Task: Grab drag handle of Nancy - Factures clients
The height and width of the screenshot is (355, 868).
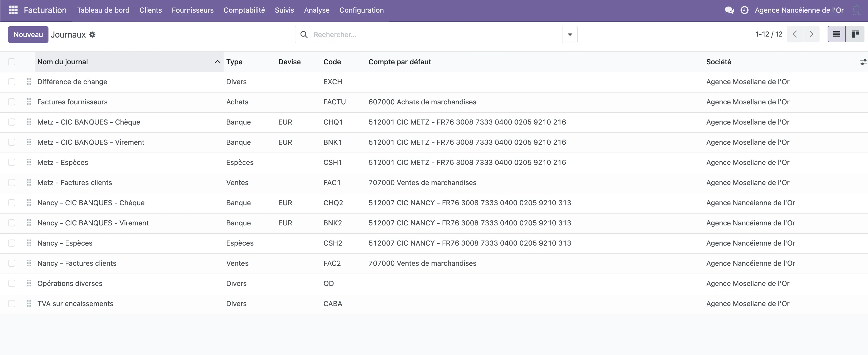Action: (x=29, y=263)
